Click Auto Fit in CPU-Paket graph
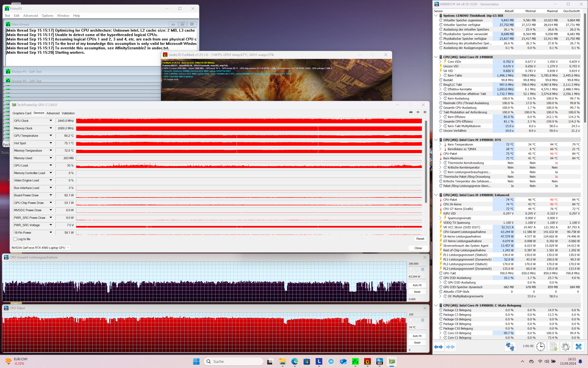Viewport: 588px width, 368px height. coord(417,336)
